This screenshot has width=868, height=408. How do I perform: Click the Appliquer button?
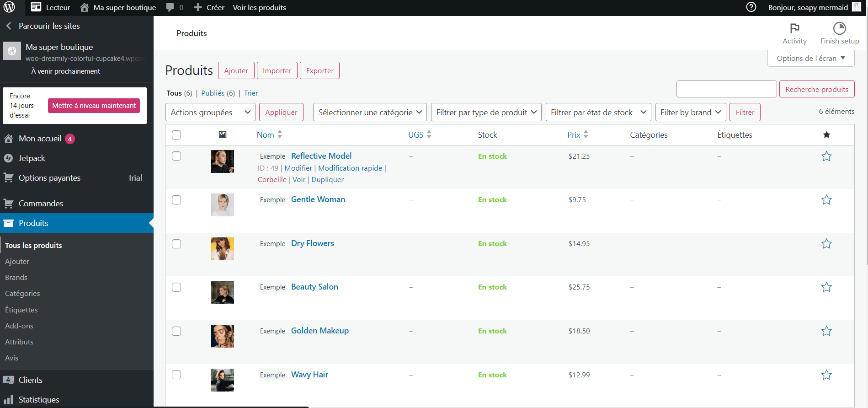point(281,112)
